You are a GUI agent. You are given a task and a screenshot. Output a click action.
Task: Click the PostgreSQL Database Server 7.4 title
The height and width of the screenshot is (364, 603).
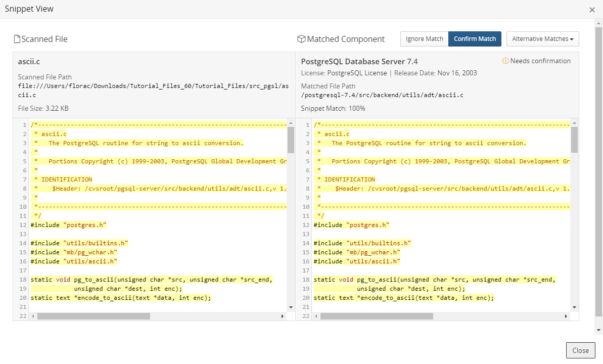[359, 62]
